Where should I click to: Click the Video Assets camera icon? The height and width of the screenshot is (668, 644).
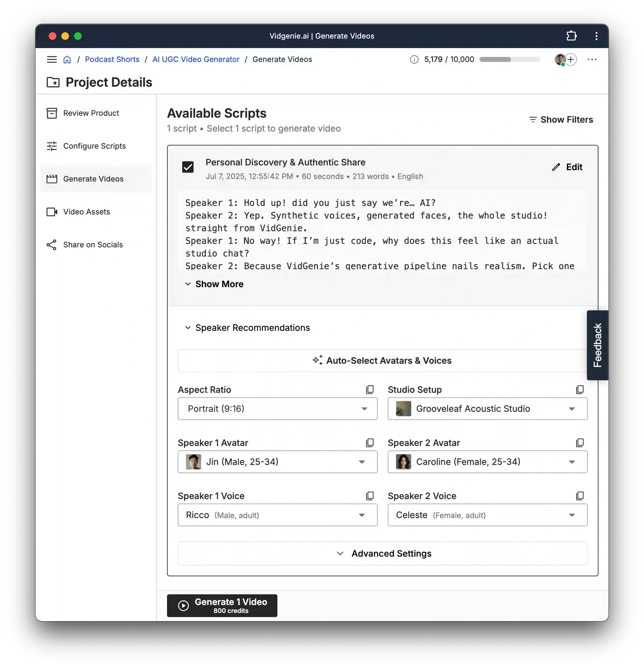pos(52,212)
